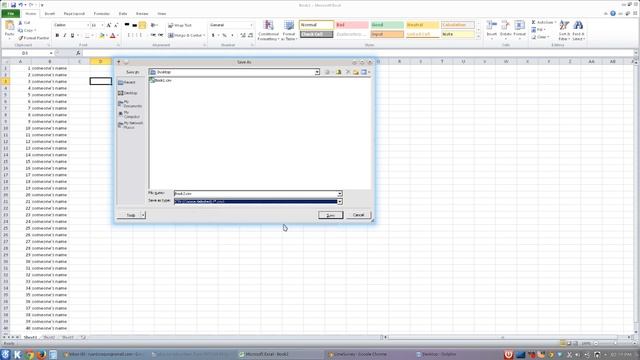640x360 pixels.
Task: Open the General number format dropdown
Action: pos(251,25)
